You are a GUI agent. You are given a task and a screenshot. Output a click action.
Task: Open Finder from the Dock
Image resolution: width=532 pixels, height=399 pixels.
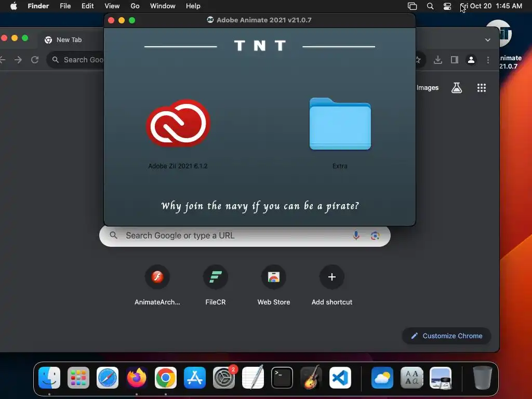pyautogui.click(x=49, y=378)
